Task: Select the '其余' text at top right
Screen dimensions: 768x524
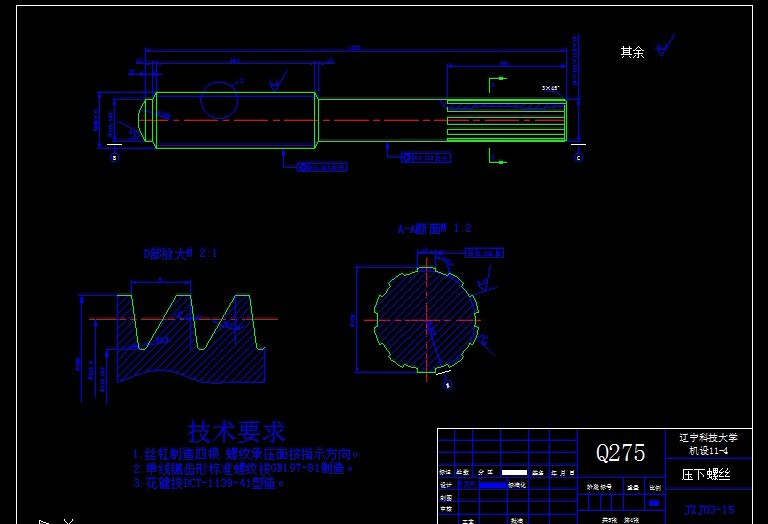Action: click(x=632, y=52)
